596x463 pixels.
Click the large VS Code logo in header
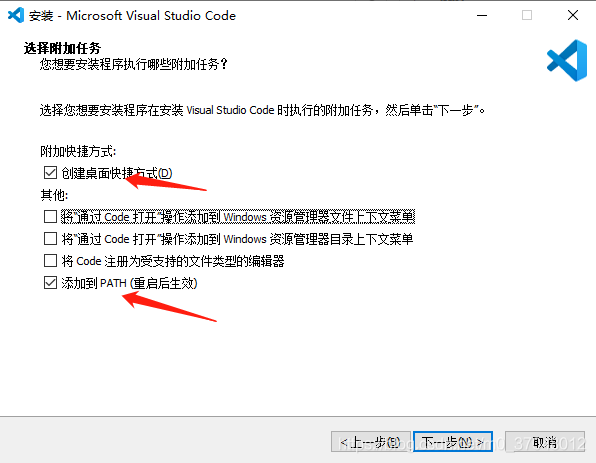click(x=567, y=60)
